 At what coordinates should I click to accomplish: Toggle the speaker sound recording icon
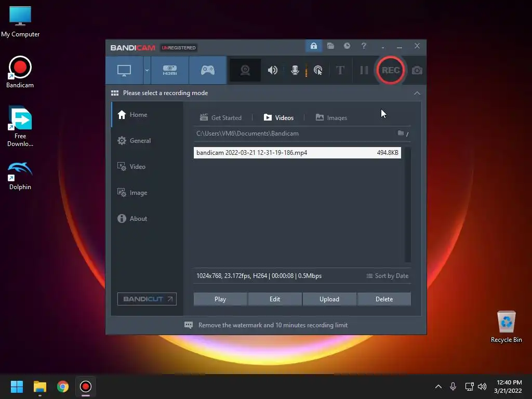click(x=272, y=70)
